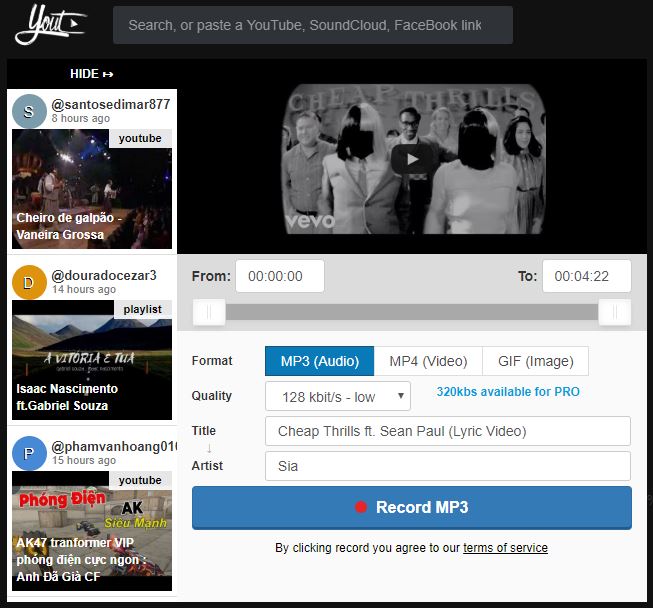Viewport: 653px width, 608px height.
Task: Click the "8 hours ago" timestamp
Action: [x=81, y=118]
